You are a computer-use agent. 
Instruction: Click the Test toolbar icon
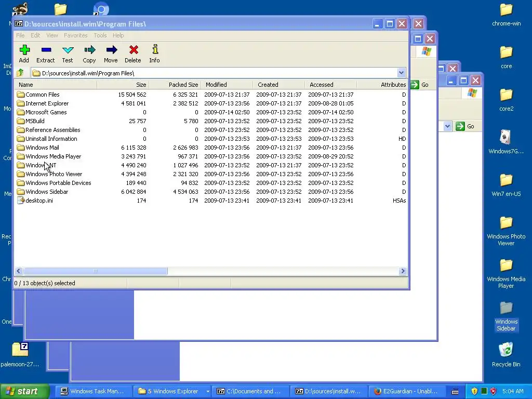(x=68, y=50)
